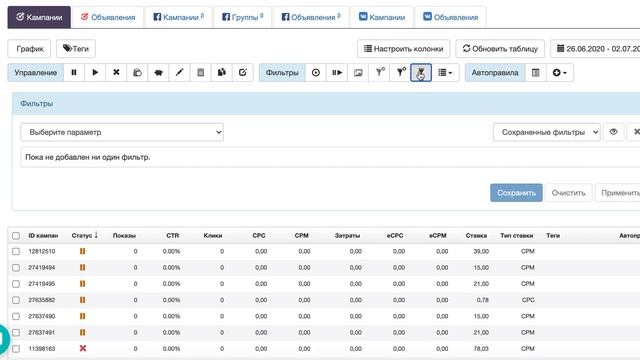The width and height of the screenshot is (640, 360).
Task: Click the dark funnel filter icon
Action: (401, 73)
